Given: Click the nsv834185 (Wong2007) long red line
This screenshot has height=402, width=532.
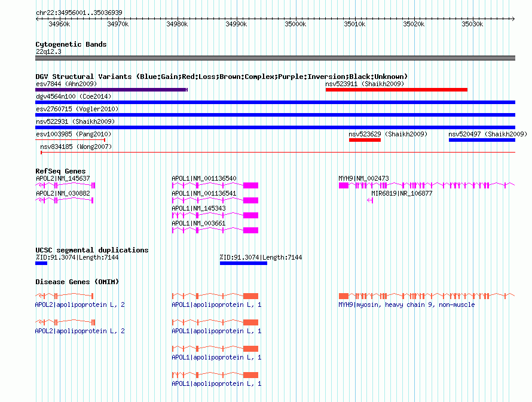Looking at the screenshot, I should (278, 153).
